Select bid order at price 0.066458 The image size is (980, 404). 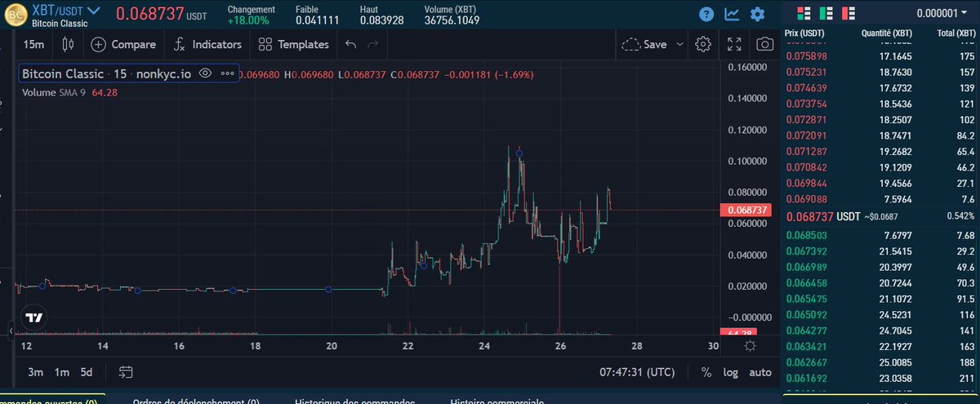pyautogui.click(x=880, y=283)
